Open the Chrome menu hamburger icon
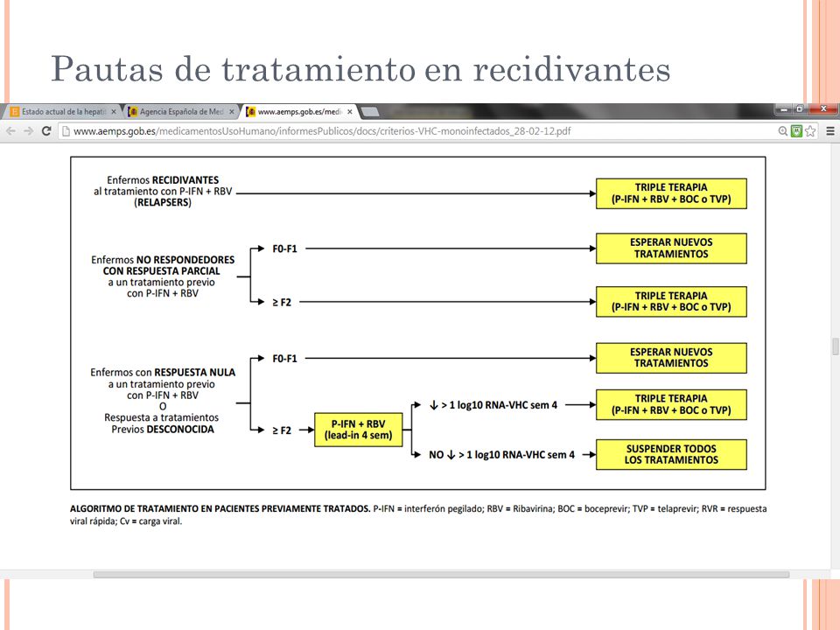Viewport: 840px width, 630px height. point(830,131)
